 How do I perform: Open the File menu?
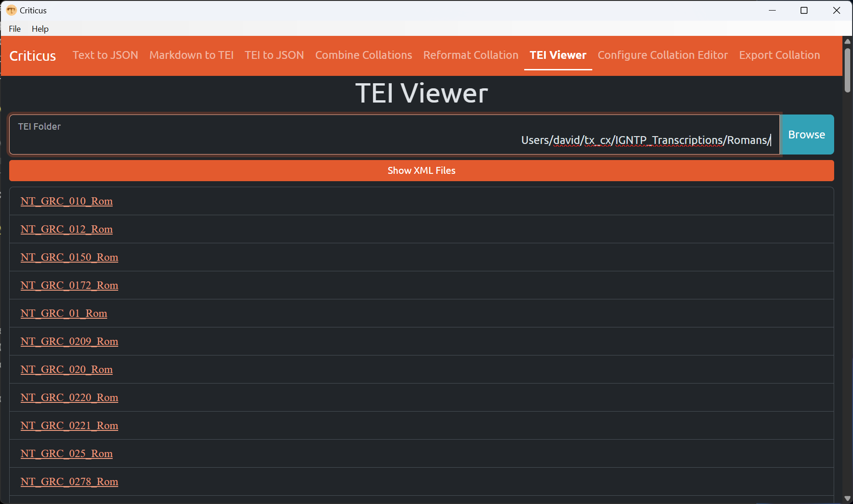click(15, 29)
